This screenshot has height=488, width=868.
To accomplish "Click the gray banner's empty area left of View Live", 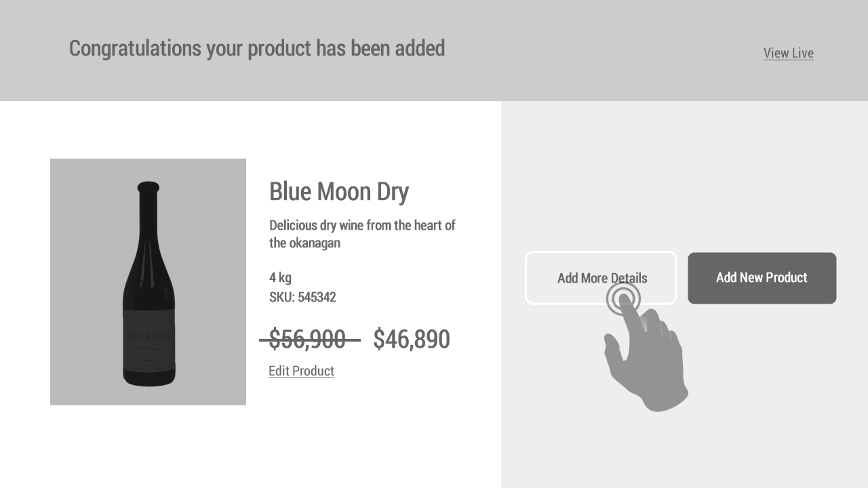I will (x=604, y=51).
